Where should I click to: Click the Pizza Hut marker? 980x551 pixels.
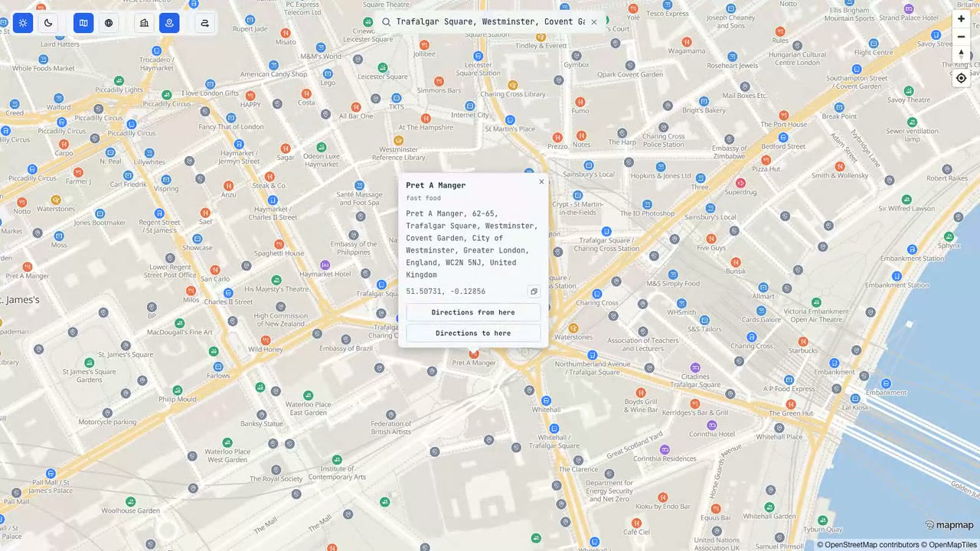pos(766,160)
